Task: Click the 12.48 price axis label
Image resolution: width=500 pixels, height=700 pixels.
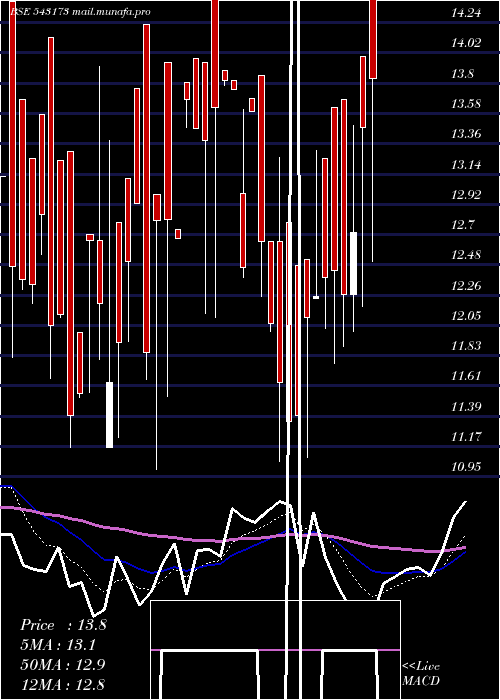Action: coord(466,255)
